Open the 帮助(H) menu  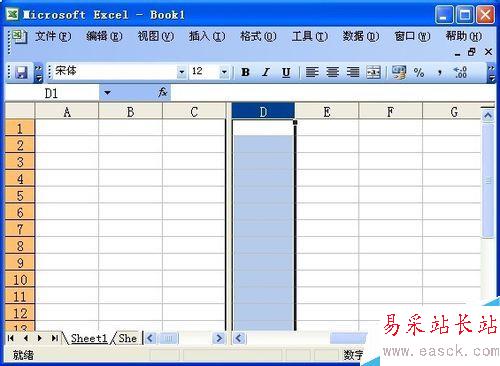464,36
